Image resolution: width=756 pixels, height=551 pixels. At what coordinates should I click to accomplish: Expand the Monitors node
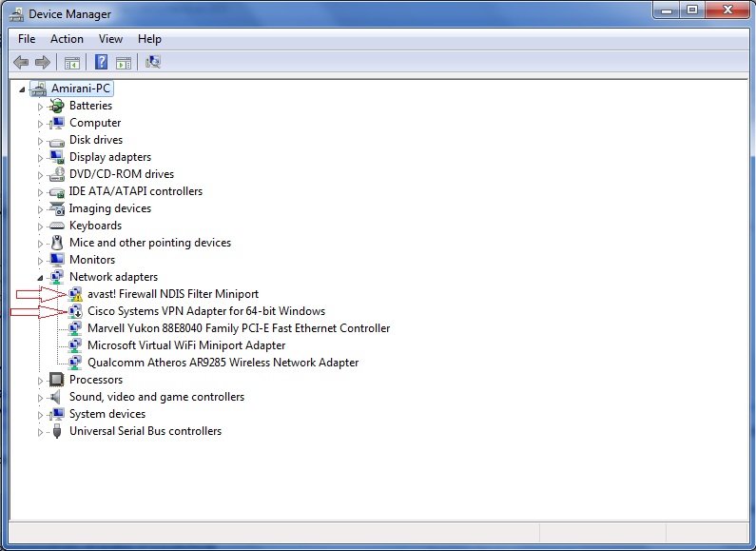[40, 261]
